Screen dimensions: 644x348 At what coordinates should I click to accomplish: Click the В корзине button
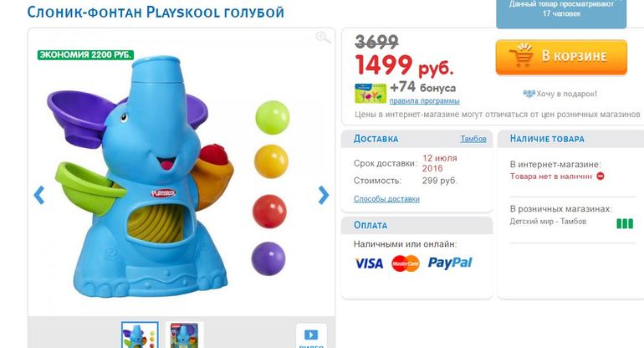(561, 57)
